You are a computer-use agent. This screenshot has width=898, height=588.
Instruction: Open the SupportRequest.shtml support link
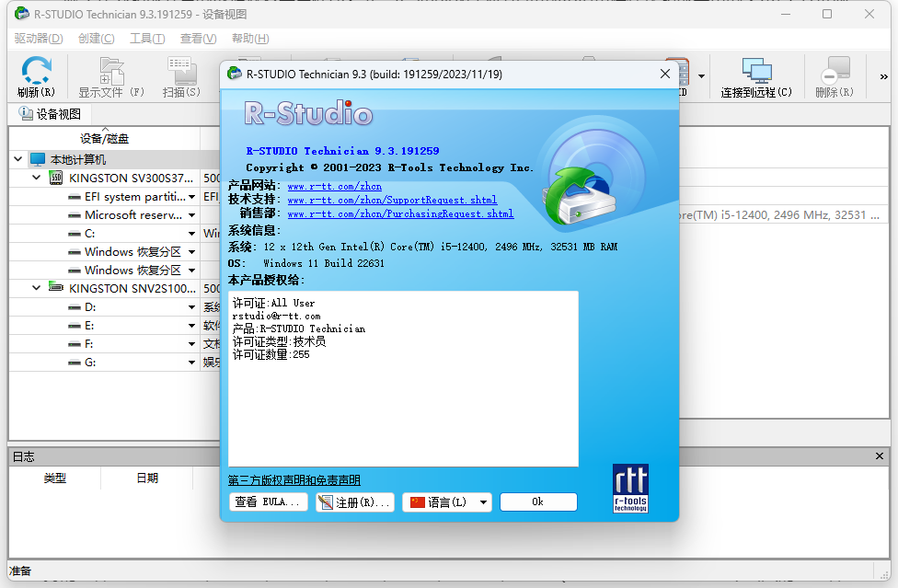392,200
